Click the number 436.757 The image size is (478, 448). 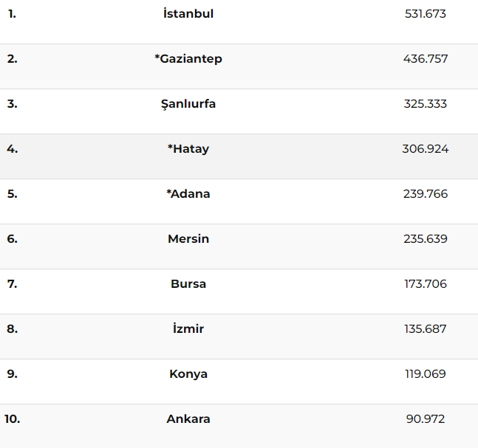[426, 59]
